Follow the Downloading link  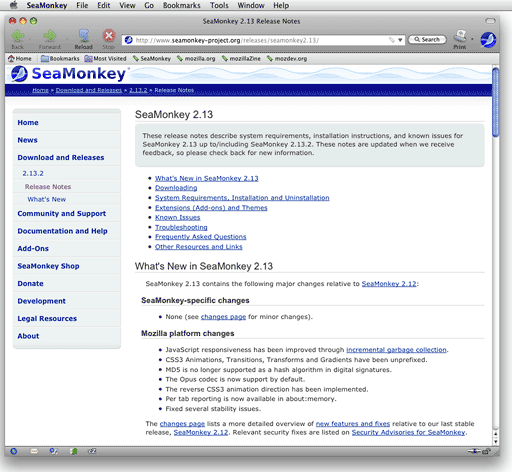pyautogui.click(x=176, y=188)
